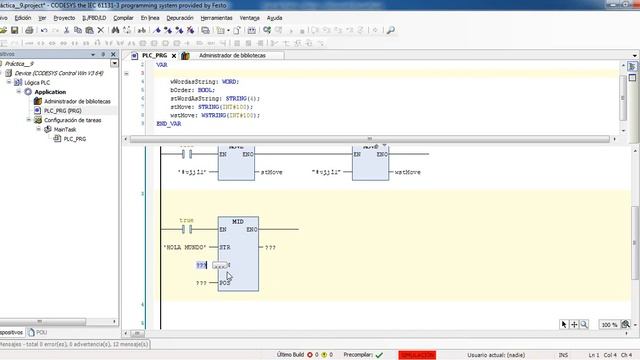Screen dimensions: 640x360
Task: Click the ladder editor vertical scrollbar
Action: 634,243
